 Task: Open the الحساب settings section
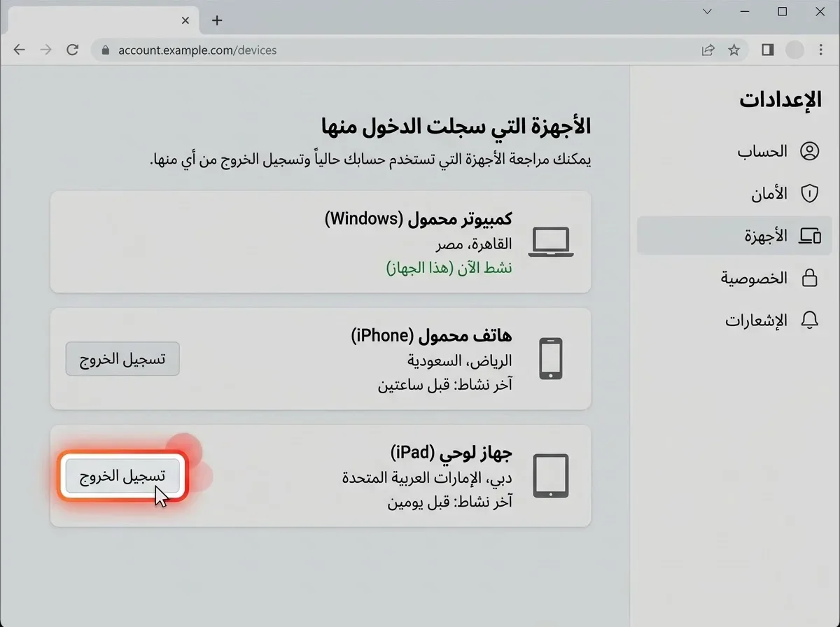click(x=734, y=151)
